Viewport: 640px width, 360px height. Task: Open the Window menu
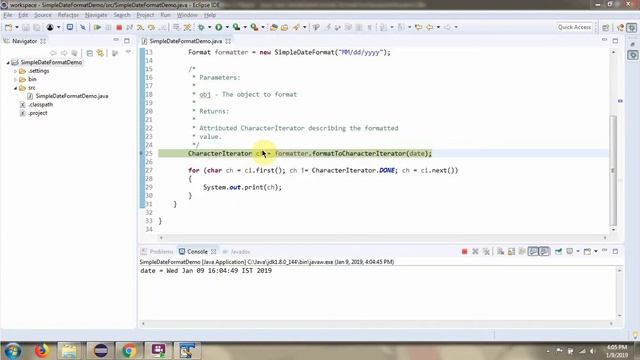pyautogui.click(x=187, y=15)
